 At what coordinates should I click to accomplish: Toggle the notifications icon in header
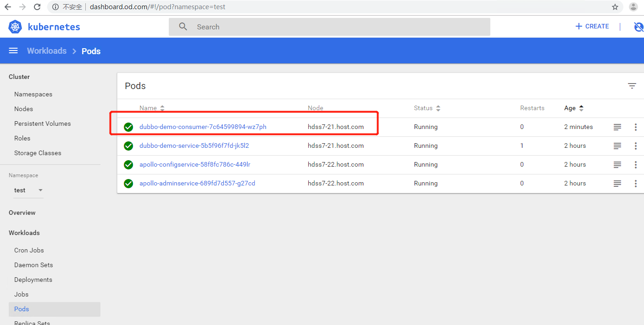pyautogui.click(x=638, y=27)
